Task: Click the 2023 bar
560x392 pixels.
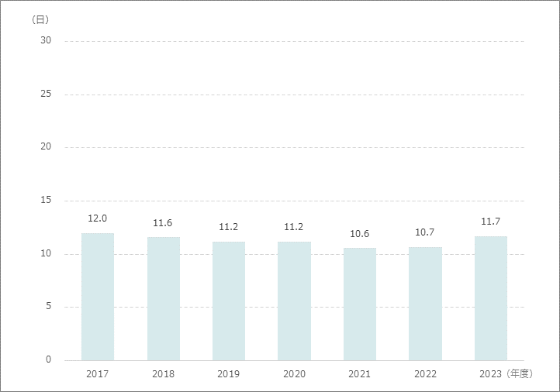Action: (x=491, y=298)
